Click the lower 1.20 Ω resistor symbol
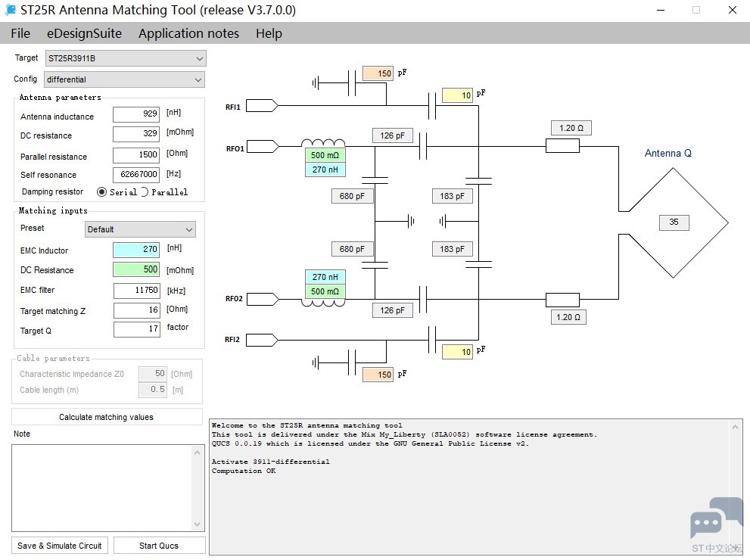 pos(562,300)
